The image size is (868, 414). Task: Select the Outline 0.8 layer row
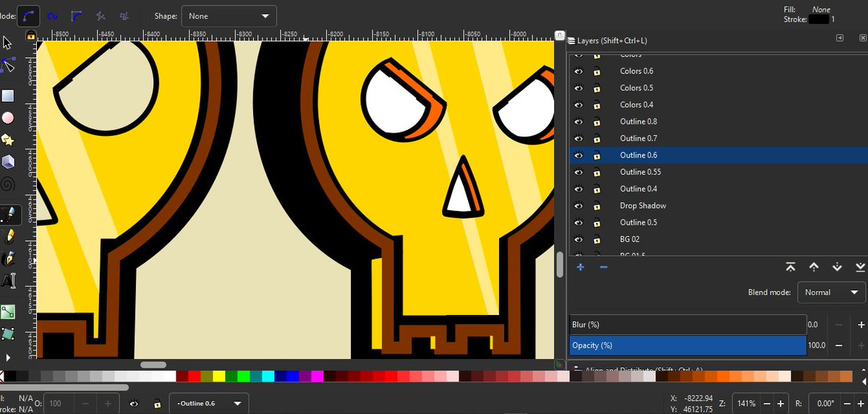[x=718, y=121]
